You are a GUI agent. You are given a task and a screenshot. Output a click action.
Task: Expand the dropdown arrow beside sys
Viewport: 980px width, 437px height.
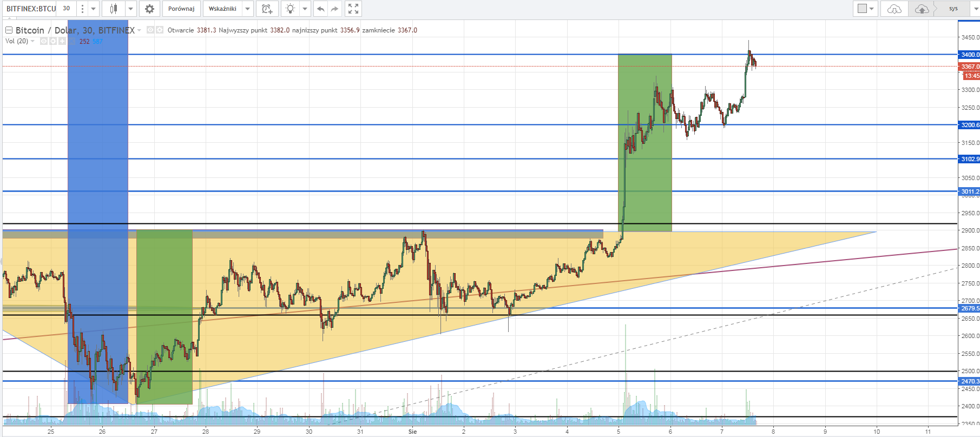tap(977, 9)
